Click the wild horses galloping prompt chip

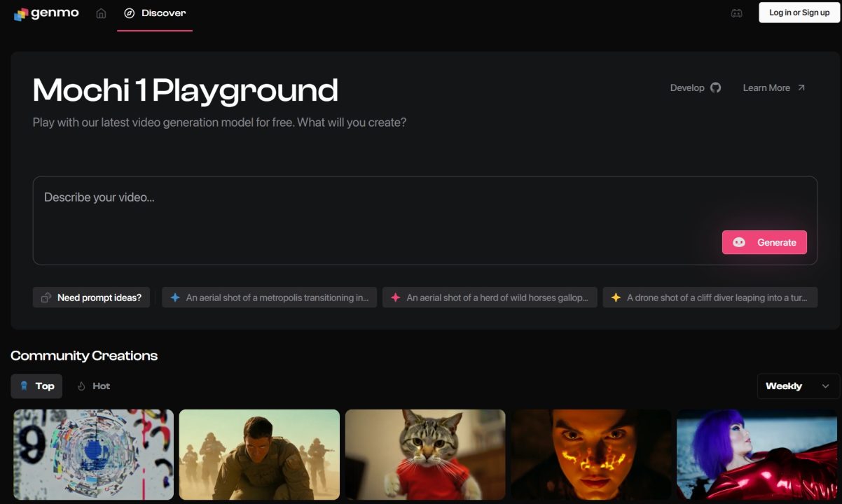tap(489, 297)
